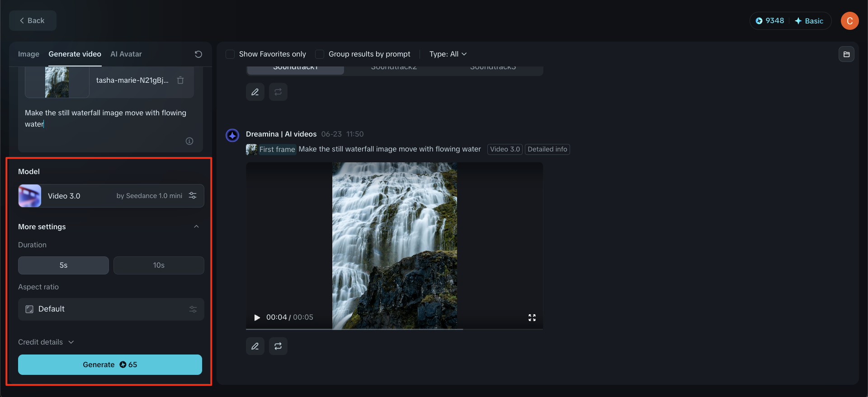The height and width of the screenshot is (397, 868).
Task: Expand Credit details
Action: pos(46,342)
